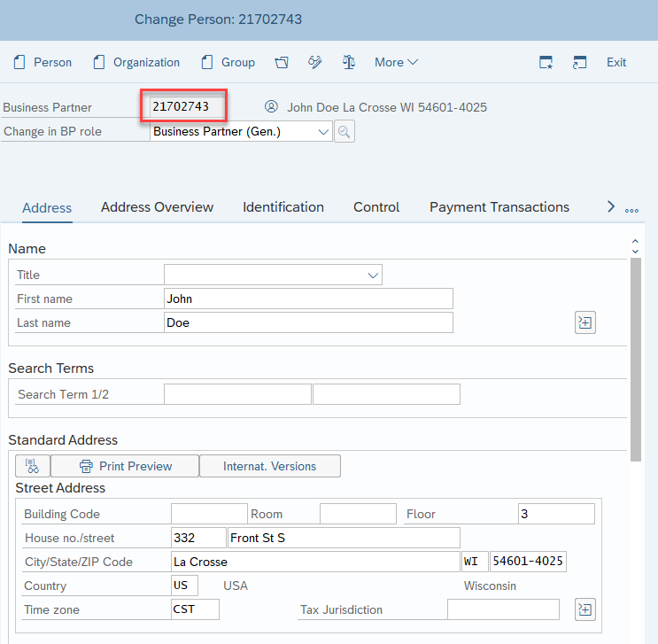This screenshot has height=644, width=658.
Task: Click the 'John Doe La Crosse WI 54601-4025' text
Action: pyautogui.click(x=387, y=107)
